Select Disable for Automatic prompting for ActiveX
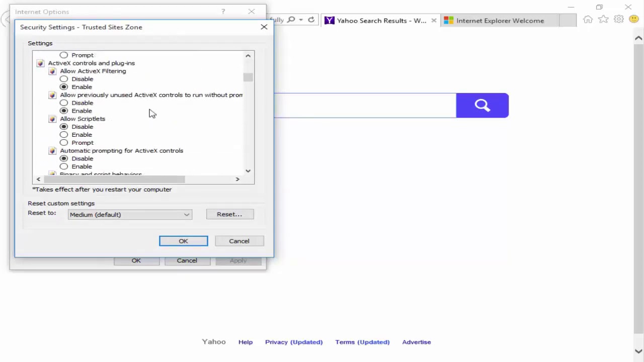Viewport: 644px width, 362px height. (64, 158)
